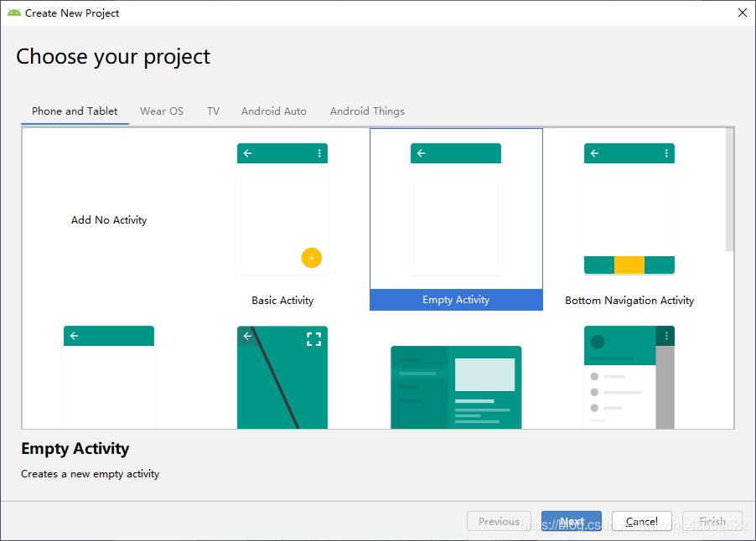Pick the Bottom Navigation Activity thumbnail
This screenshot has height=541, width=756.
pos(629,209)
